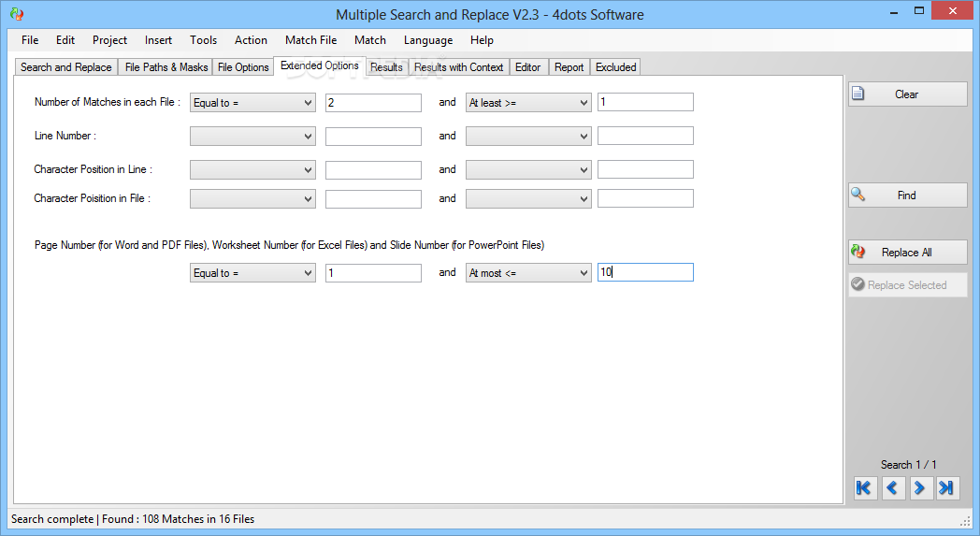Click the 'Search 1 / 1' counter text
Screen dimensions: 980x536
coord(908,465)
